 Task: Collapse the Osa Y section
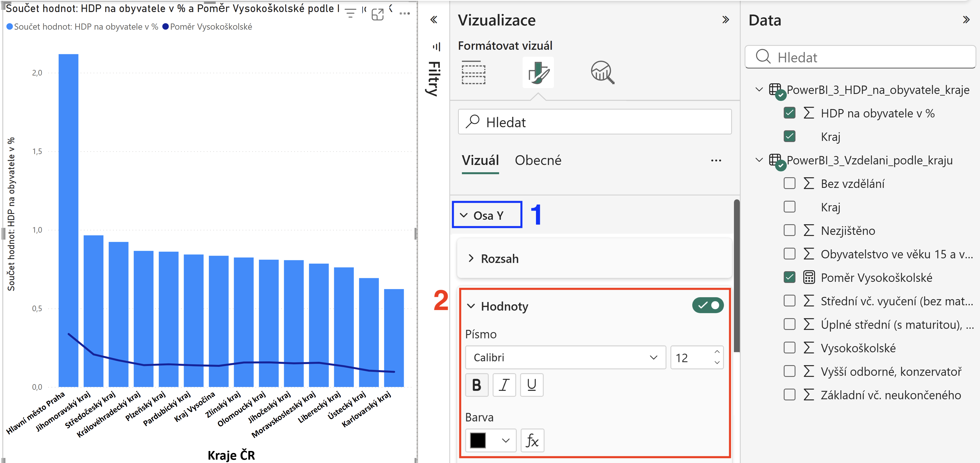click(x=464, y=215)
